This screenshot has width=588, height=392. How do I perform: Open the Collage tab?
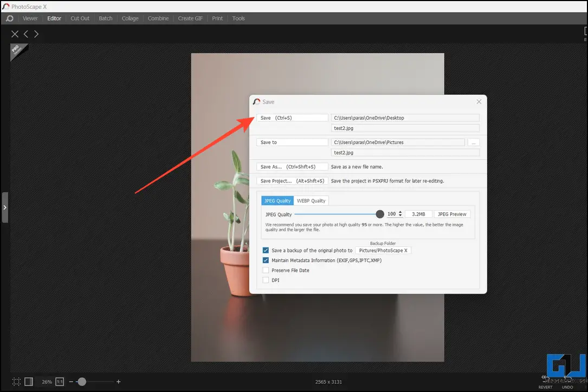[130, 18]
